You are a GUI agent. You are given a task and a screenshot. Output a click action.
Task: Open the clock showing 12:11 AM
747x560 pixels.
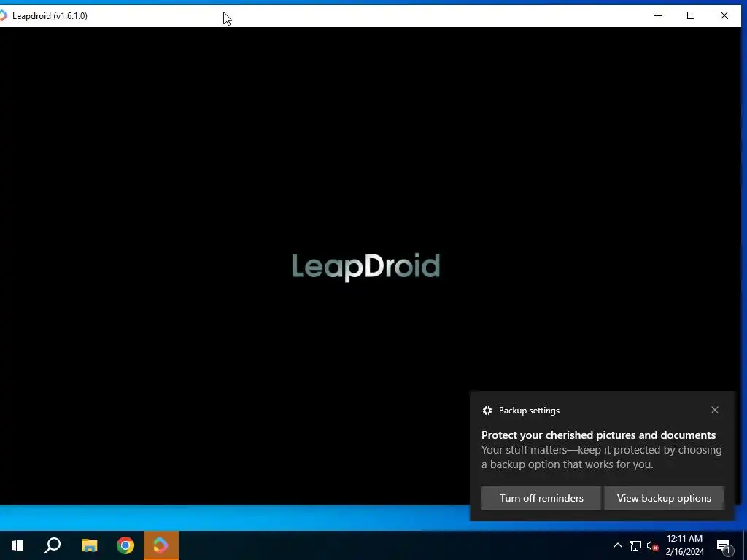coord(684,545)
